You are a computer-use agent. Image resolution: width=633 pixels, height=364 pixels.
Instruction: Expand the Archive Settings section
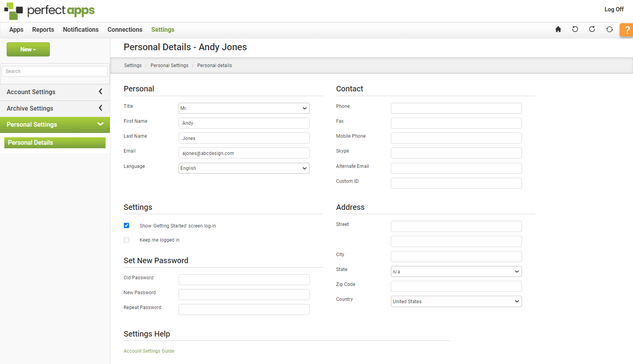[x=55, y=108]
